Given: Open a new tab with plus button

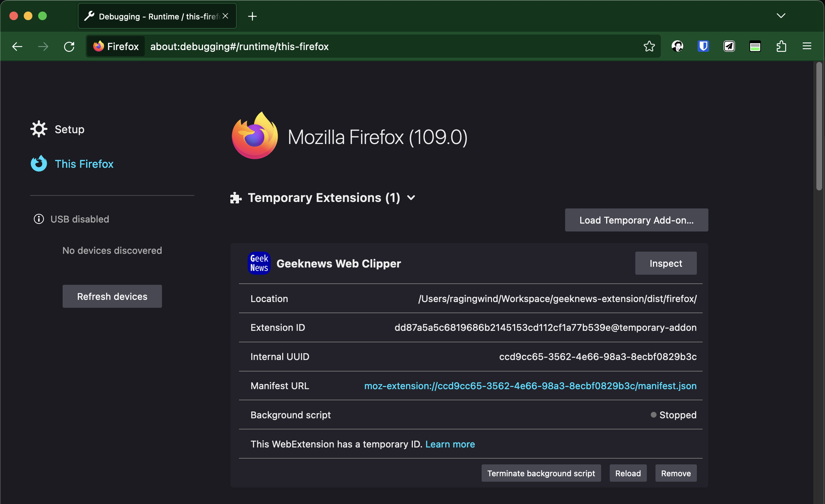Looking at the screenshot, I should point(252,16).
